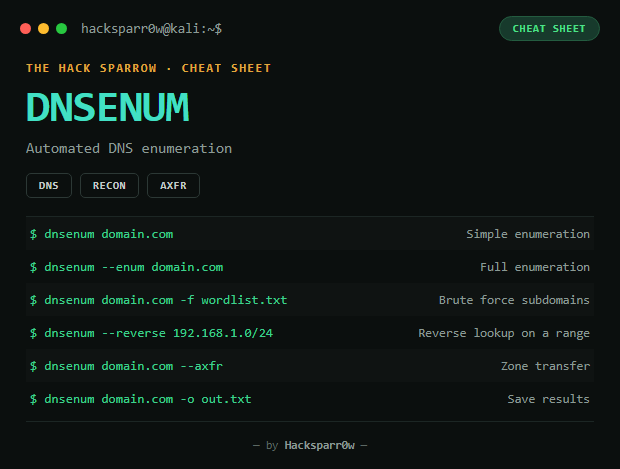Click the 'Brute force subdomains' description
This screenshot has width=620, height=469.
[x=514, y=300]
